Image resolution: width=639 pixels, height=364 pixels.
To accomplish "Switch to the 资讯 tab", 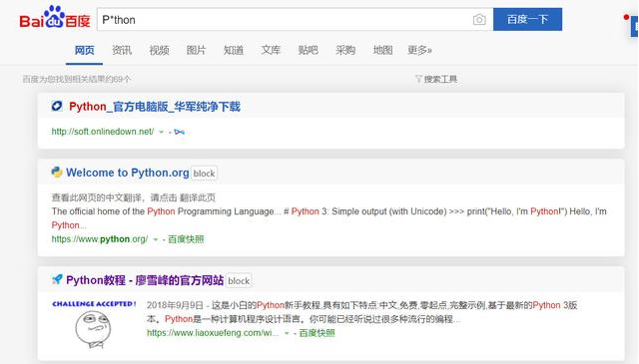I will tap(122, 50).
